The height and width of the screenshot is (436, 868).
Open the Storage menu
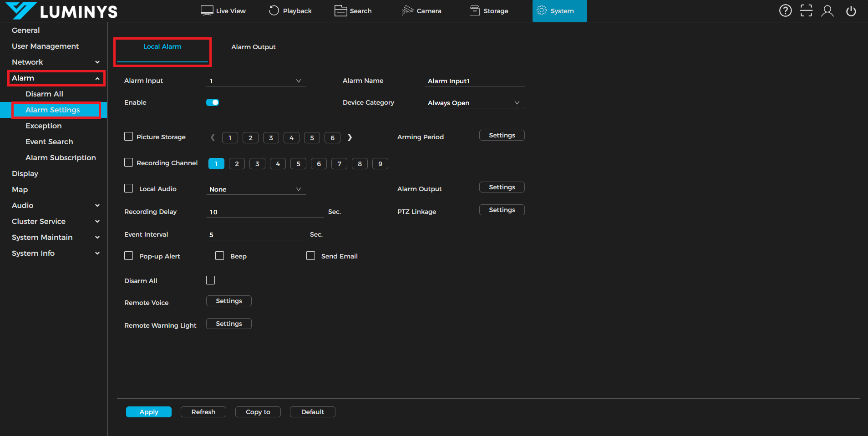[489, 11]
